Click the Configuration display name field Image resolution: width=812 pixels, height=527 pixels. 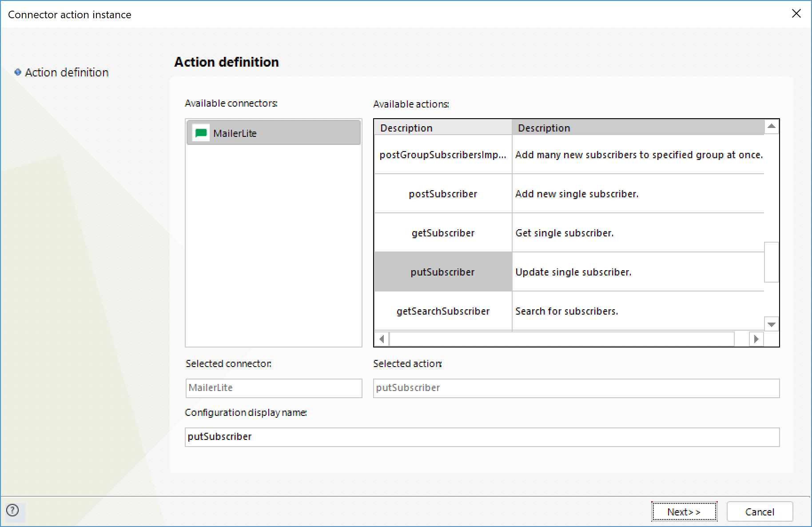tap(482, 437)
